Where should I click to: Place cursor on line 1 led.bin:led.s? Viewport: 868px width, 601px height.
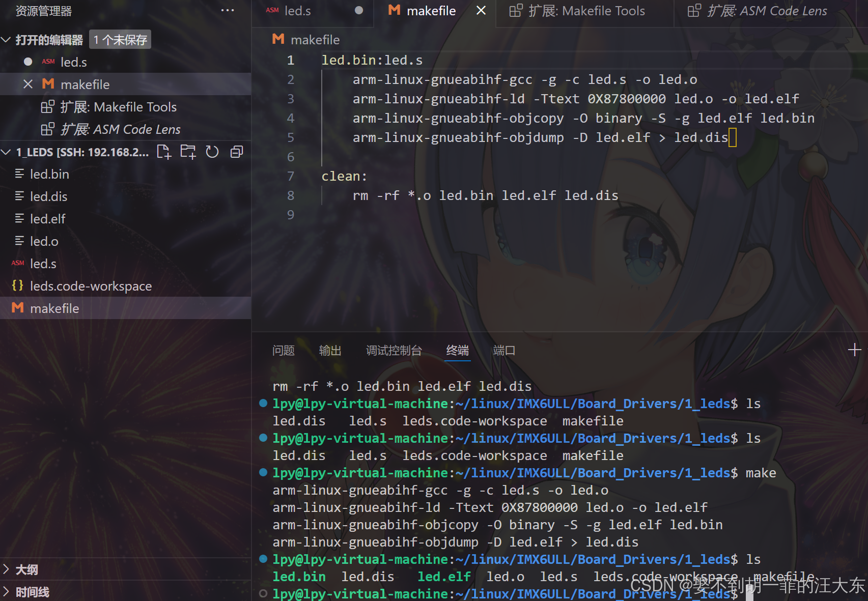[x=372, y=60]
